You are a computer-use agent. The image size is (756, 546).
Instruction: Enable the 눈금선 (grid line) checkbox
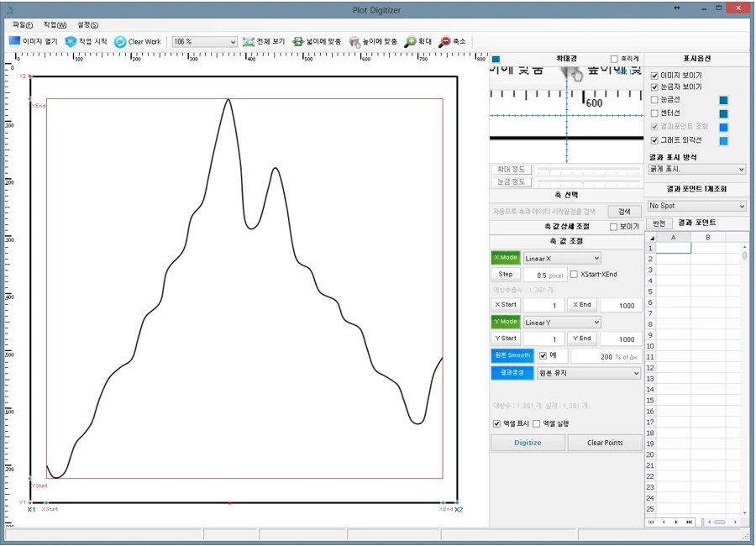coord(654,99)
